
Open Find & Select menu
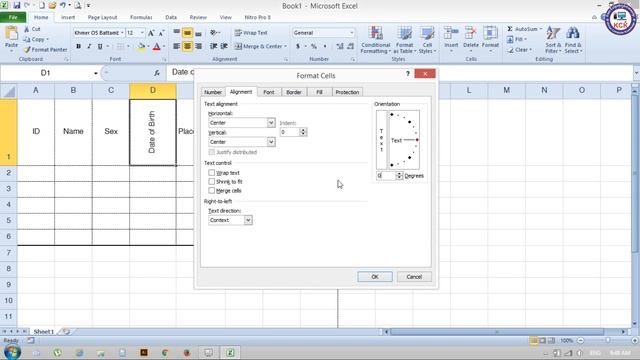pyautogui.click(x=573, y=40)
